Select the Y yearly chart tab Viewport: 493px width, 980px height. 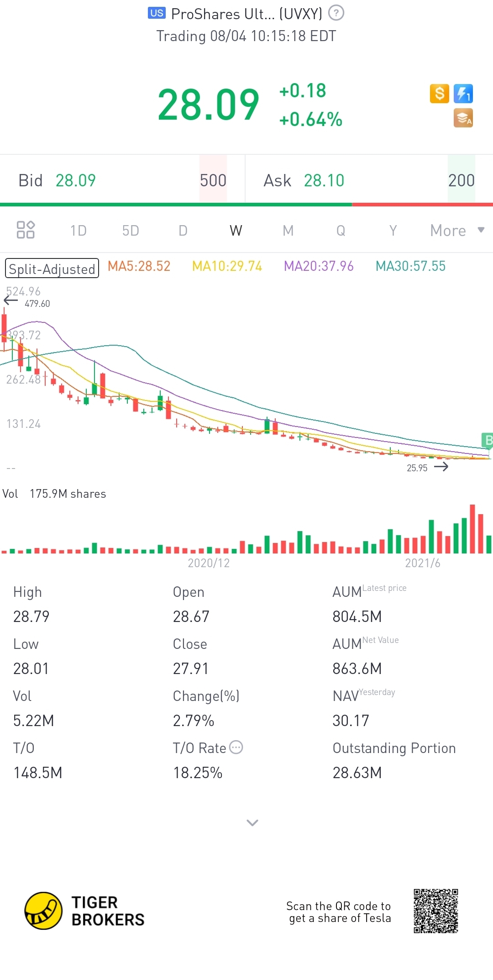[393, 231]
